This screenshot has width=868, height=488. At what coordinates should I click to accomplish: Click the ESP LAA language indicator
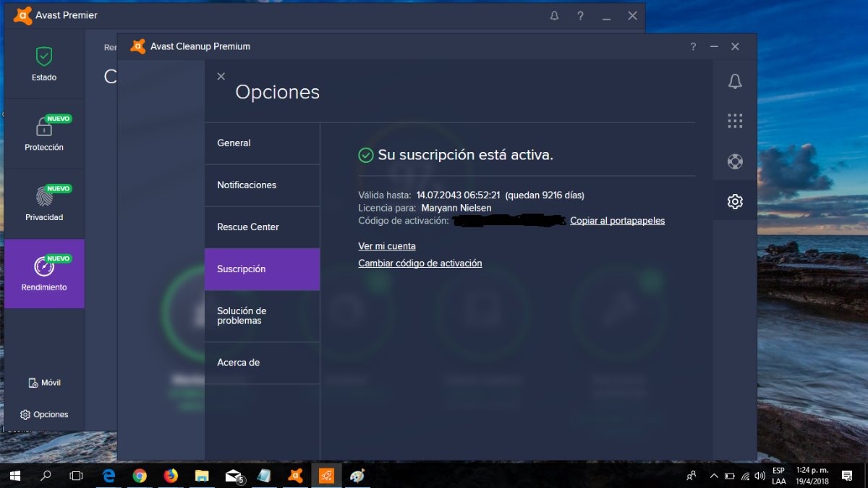[x=778, y=475]
